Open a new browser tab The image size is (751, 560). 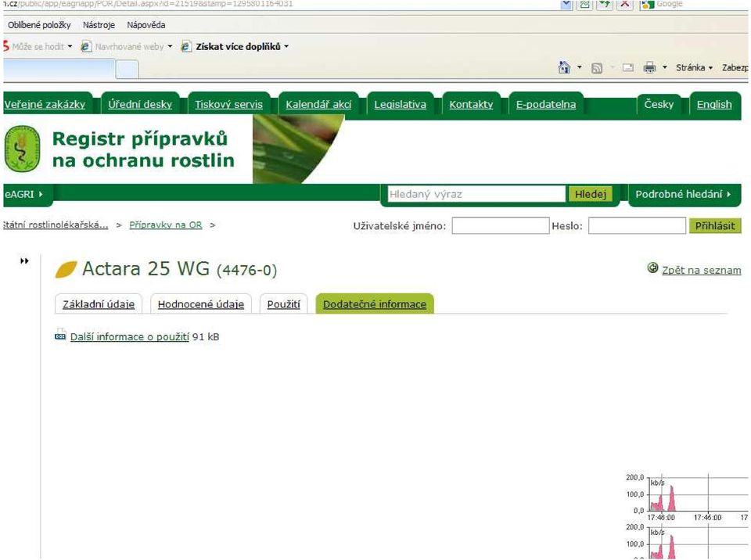[x=127, y=70]
